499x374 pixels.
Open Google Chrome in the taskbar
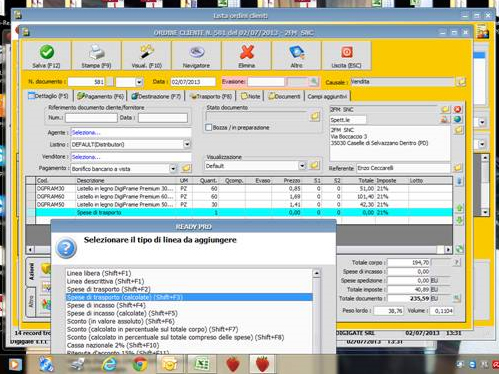click(x=140, y=364)
